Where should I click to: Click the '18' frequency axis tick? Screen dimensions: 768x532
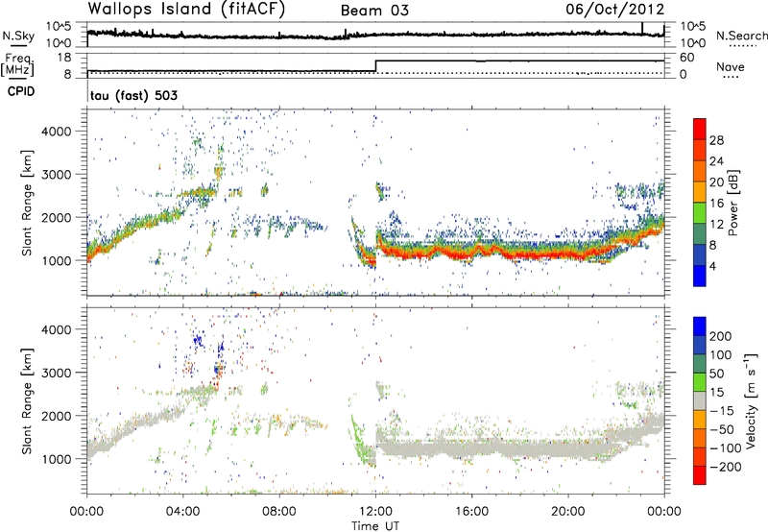(64, 58)
